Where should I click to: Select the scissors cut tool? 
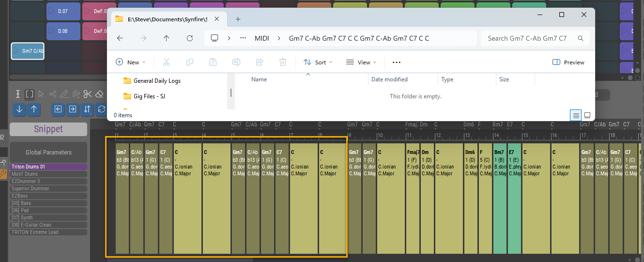(87, 94)
